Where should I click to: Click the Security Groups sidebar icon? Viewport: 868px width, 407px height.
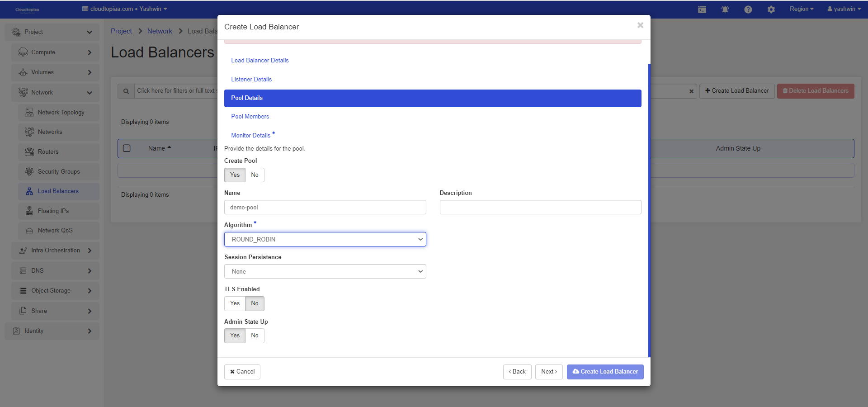point(29,172)
